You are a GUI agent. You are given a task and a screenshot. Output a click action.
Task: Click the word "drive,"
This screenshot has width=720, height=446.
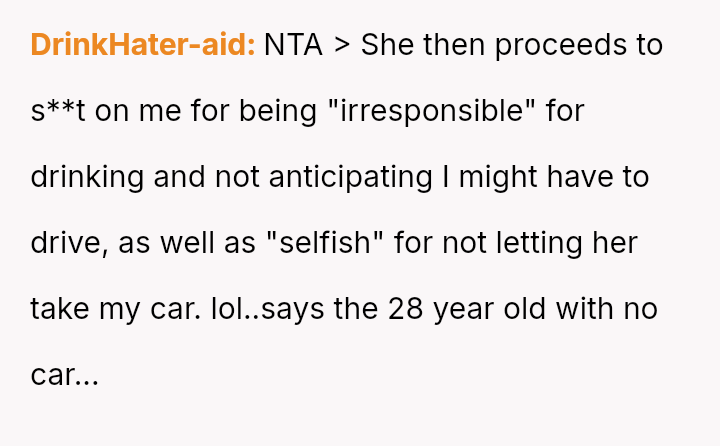69,243
